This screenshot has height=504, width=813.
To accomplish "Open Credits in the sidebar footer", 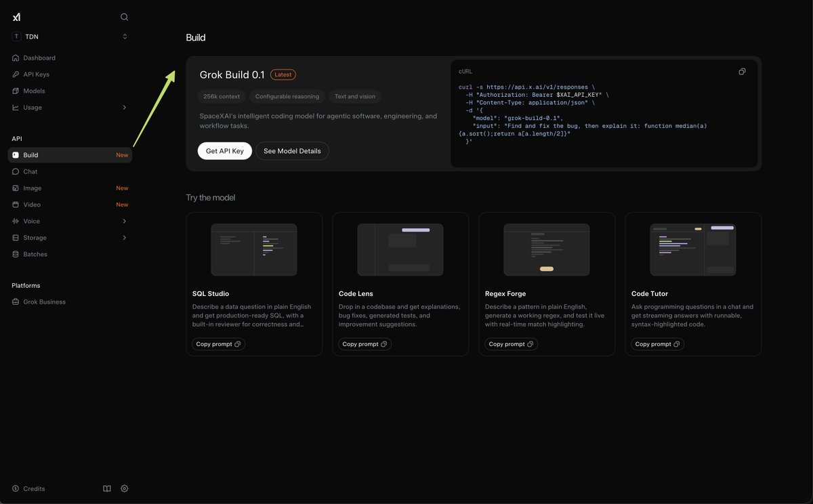I will coord(28,488).
